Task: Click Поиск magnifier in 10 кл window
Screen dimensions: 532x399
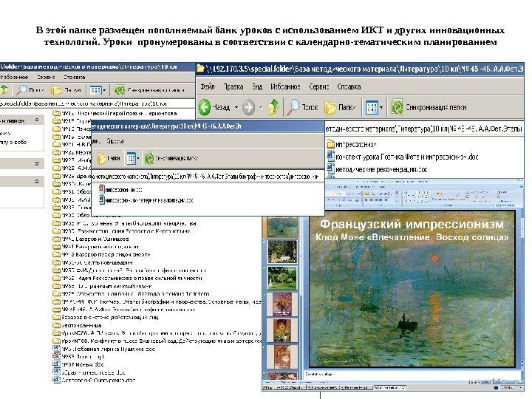Action: 21,90
